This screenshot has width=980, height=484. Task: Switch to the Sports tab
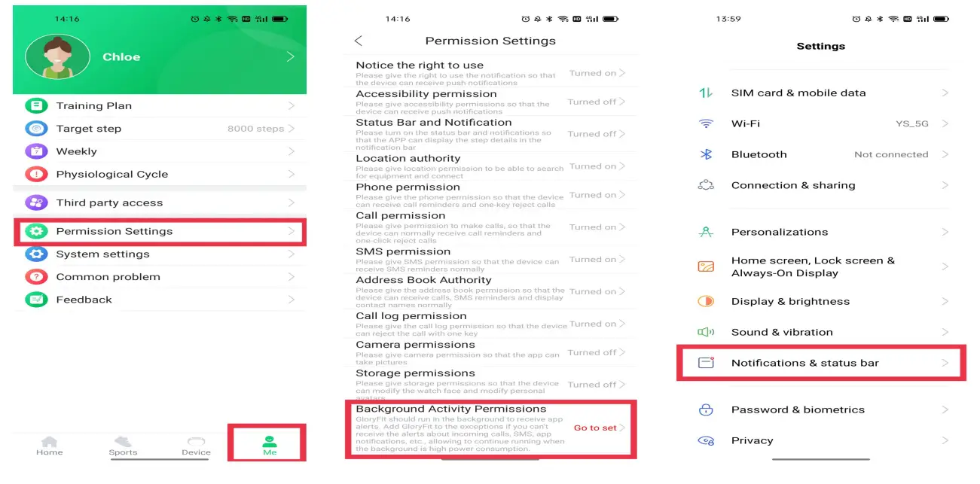[x=123, y=446]
